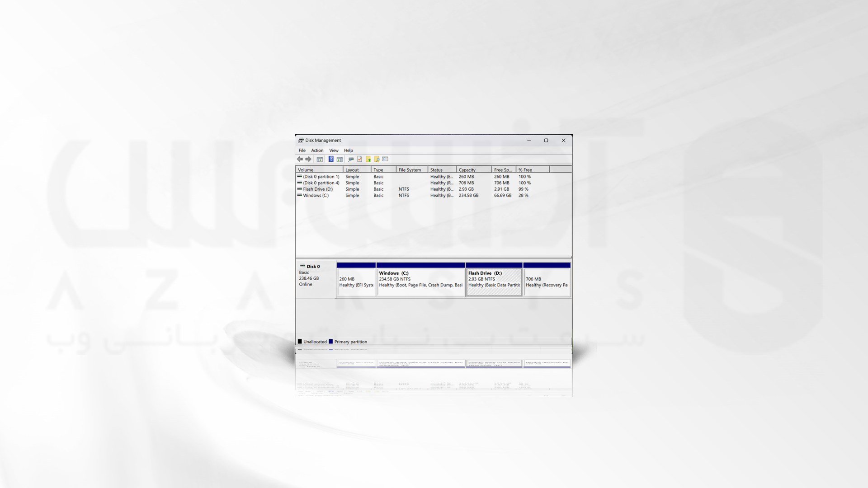Viewport: 868px width, 488px height.
Task: Sort by the Type column header
Action: click(x=384, y=170)
